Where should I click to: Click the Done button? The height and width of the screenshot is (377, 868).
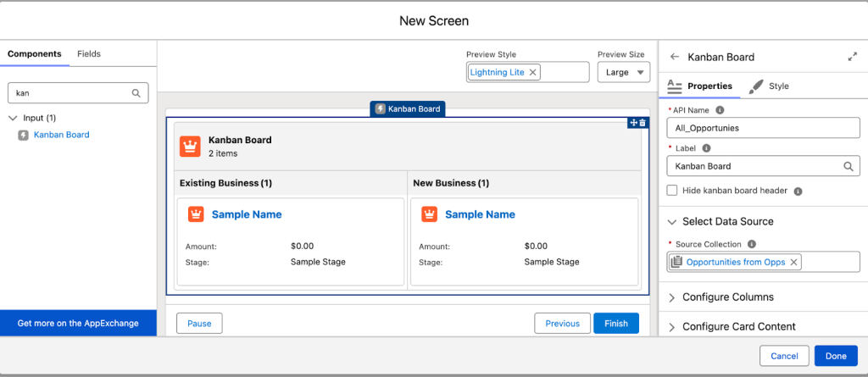pyautogui.click(x=835, y=356)
